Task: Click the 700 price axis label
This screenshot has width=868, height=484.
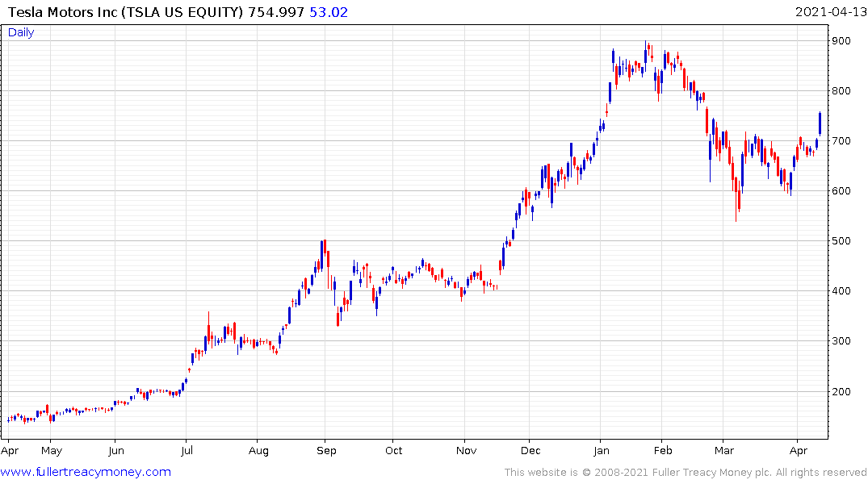Action: 841,141
